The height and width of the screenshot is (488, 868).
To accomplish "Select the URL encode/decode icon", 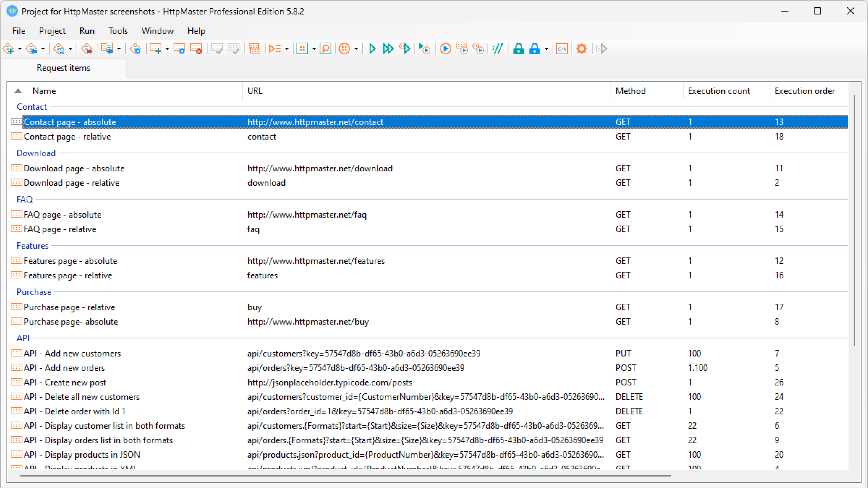I will pos(497,49).
